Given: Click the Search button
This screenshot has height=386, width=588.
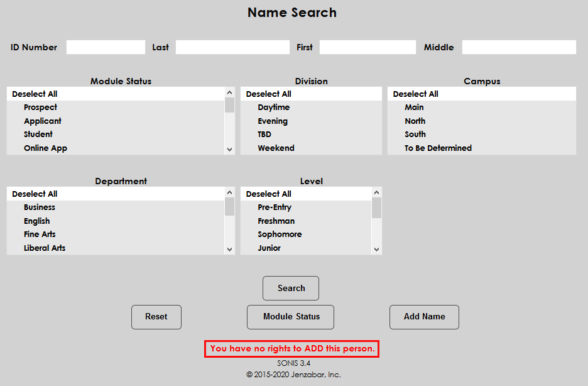Looking at the screenshot, I should [290, 288].
